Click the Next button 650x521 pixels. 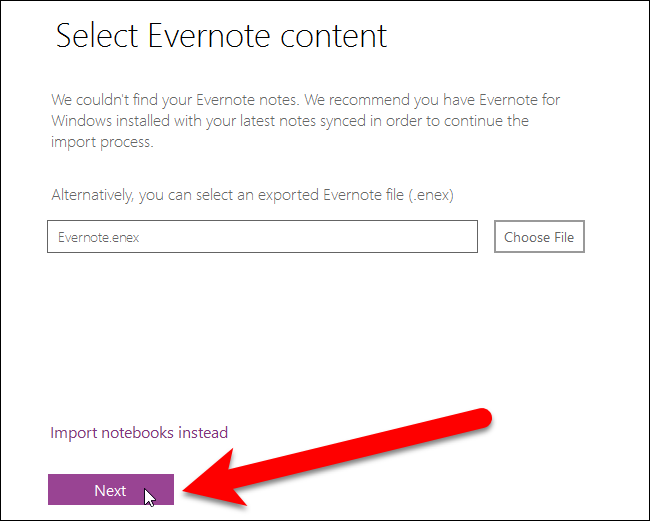110,490
